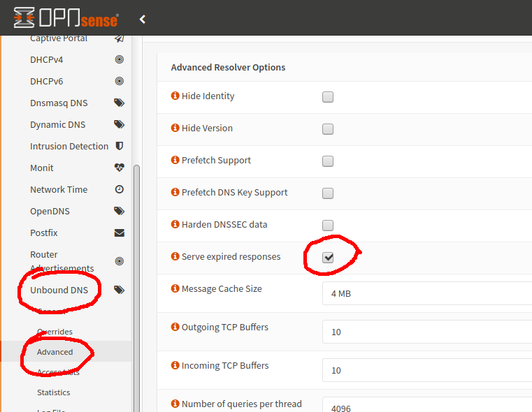
Task: Uncheck Serve expired responses checkbox
Action: click(x=328, y=258)
